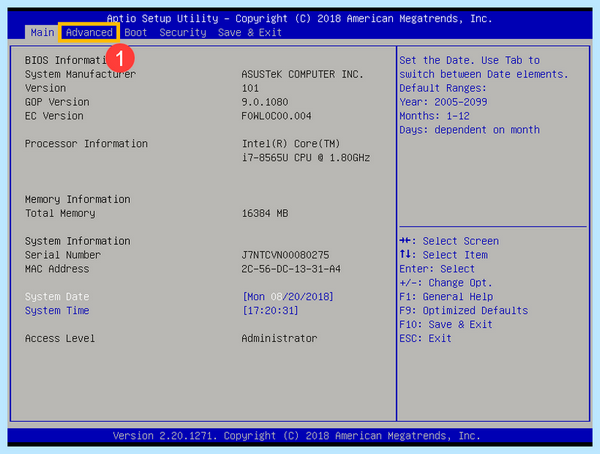Click the EC Version value F0WL0C00.004

[276, 116]
